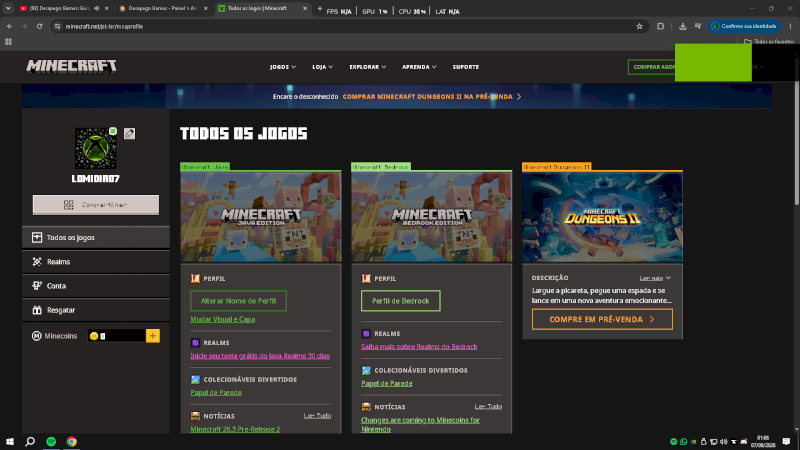The width and height of the screenshot is (800, 450).
Task: Click the Minecraft Bedrock Edition cover image
Action: (x=432, y=217)
